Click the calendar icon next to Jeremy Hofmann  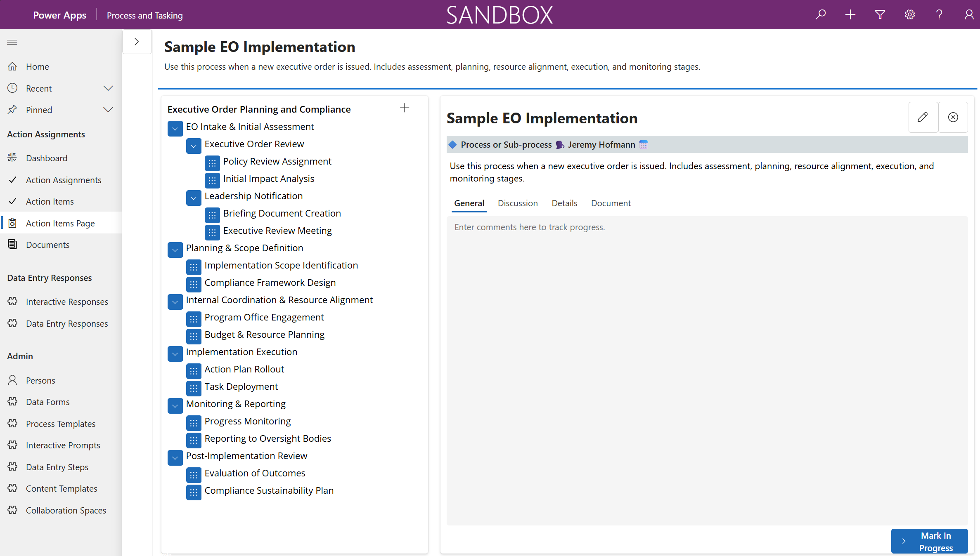coord(644,144)
